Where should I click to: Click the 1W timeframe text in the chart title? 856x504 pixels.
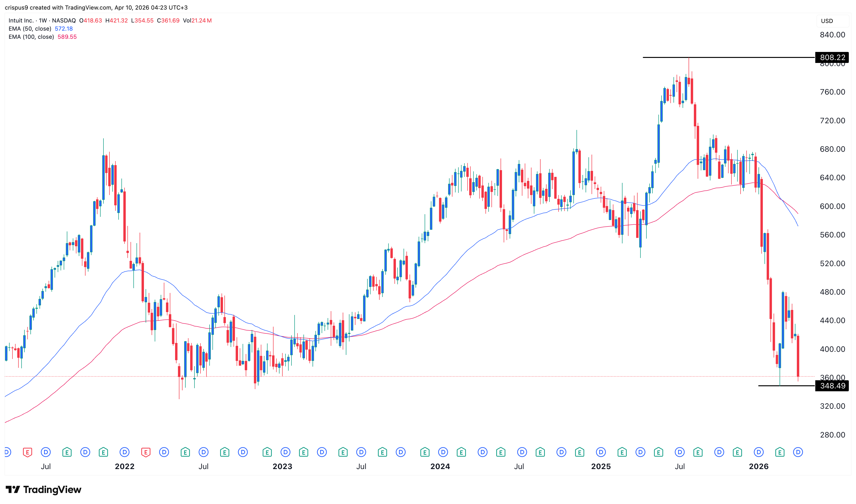[x=43, y=20]
